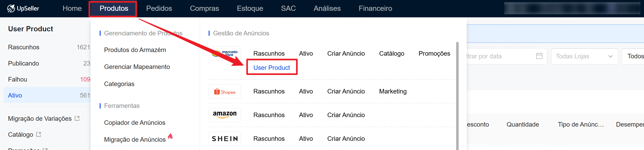The image size is (644, 150).
Task: Click the UpSeller logo icon
Action: click(11, 9)
